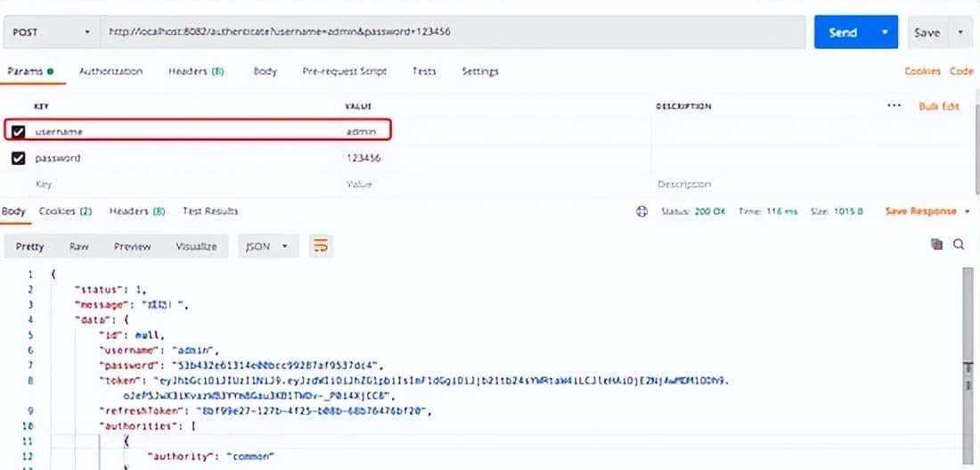Click the "authority": "common" line
This screenshot has height=470, width=980.
click(210, 457)
